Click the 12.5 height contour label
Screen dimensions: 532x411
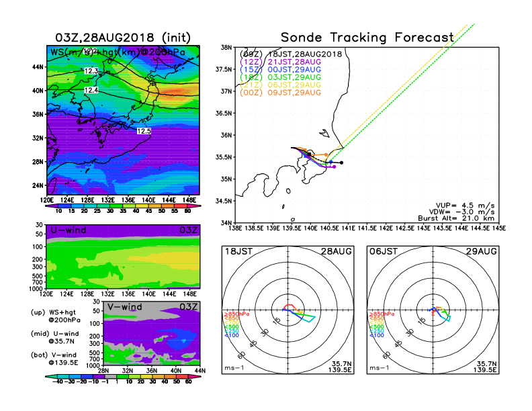click(144, 131)
